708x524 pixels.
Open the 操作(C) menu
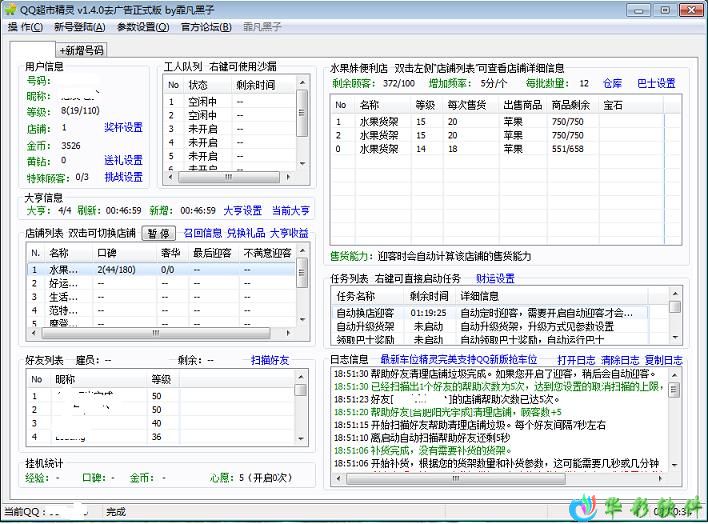tap(25, 27)
